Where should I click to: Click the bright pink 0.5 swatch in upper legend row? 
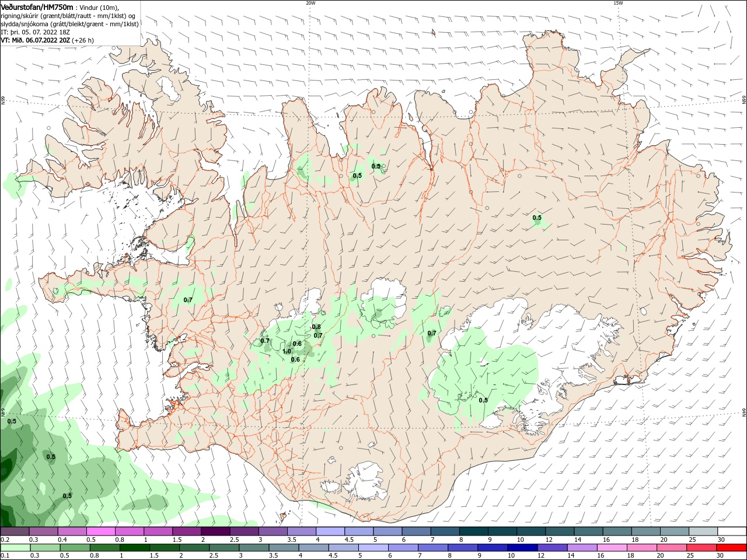(x=101, y=531)
